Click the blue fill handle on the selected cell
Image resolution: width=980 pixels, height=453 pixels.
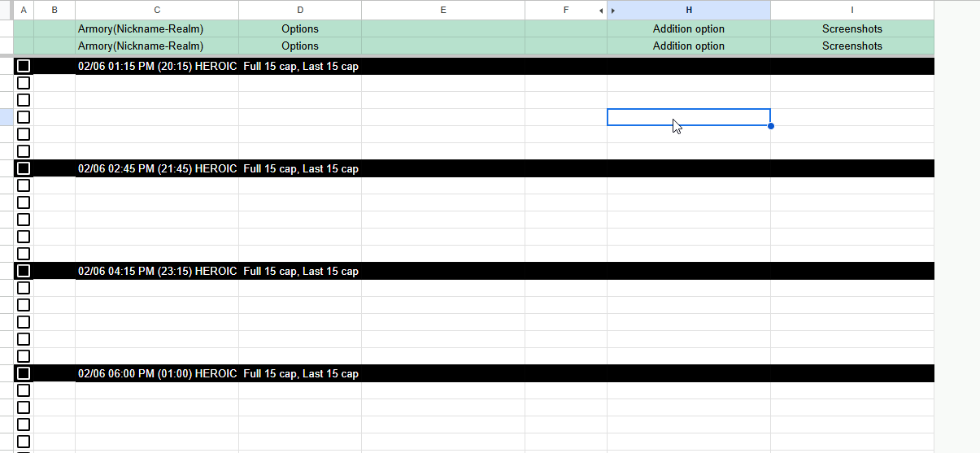click(770, 126)
